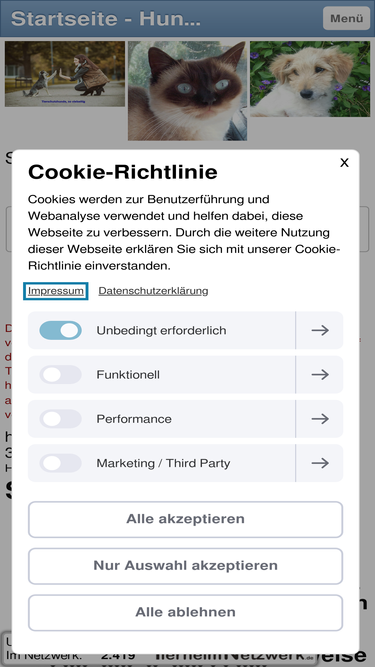Viewport: 375px width, 667px height.
Task: Expand Marketing / Third Party details arrow
Action: coord(320,463)
